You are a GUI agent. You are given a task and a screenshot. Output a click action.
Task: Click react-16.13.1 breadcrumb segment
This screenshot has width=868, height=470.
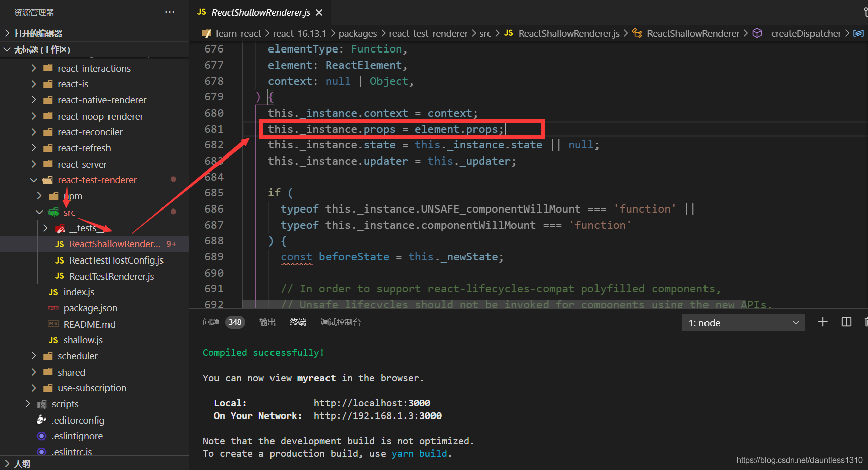(x=300, y=33)
